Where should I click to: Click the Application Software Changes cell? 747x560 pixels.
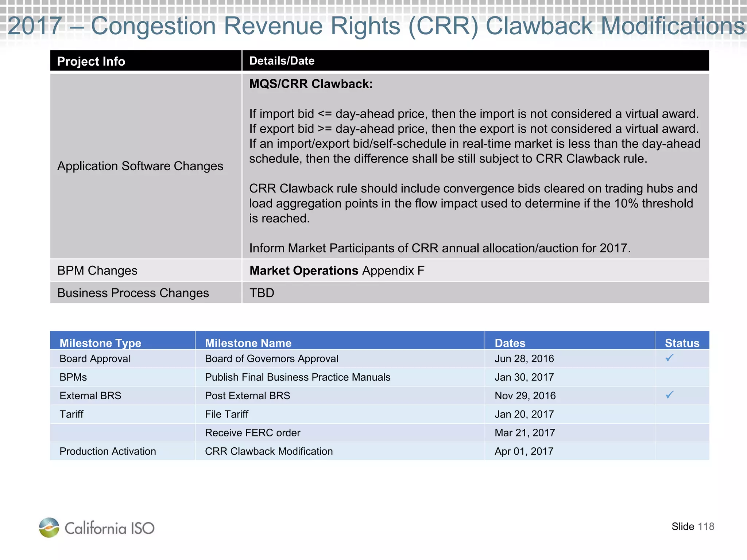pos(146,166)
